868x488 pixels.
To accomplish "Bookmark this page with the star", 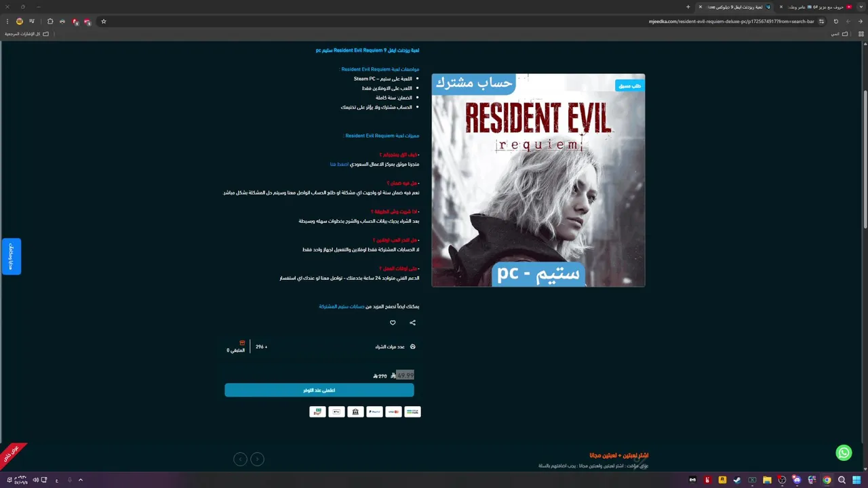I will [104, 22].
